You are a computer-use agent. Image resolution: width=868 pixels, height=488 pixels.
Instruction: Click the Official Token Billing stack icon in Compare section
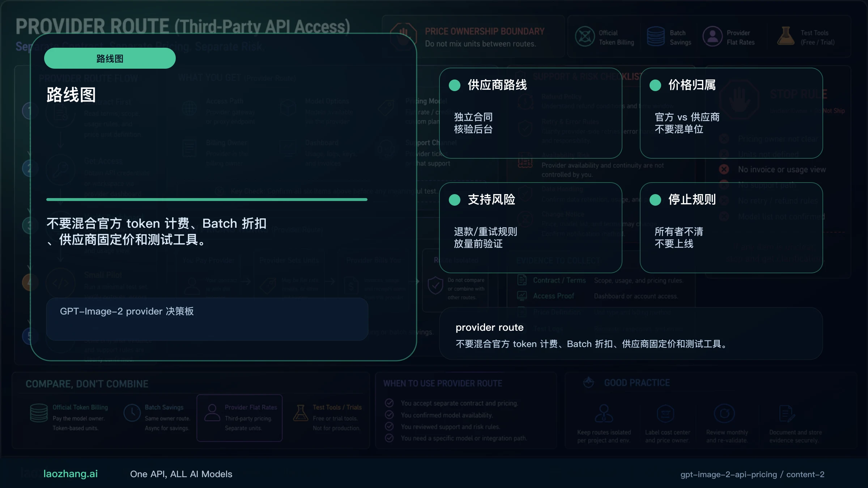pyautogui.click(x=39, y=413)
